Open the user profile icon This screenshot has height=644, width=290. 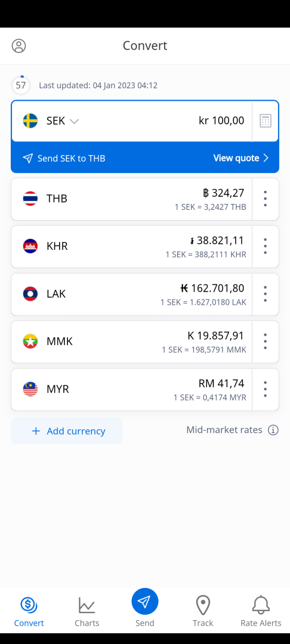coord(18,45)
